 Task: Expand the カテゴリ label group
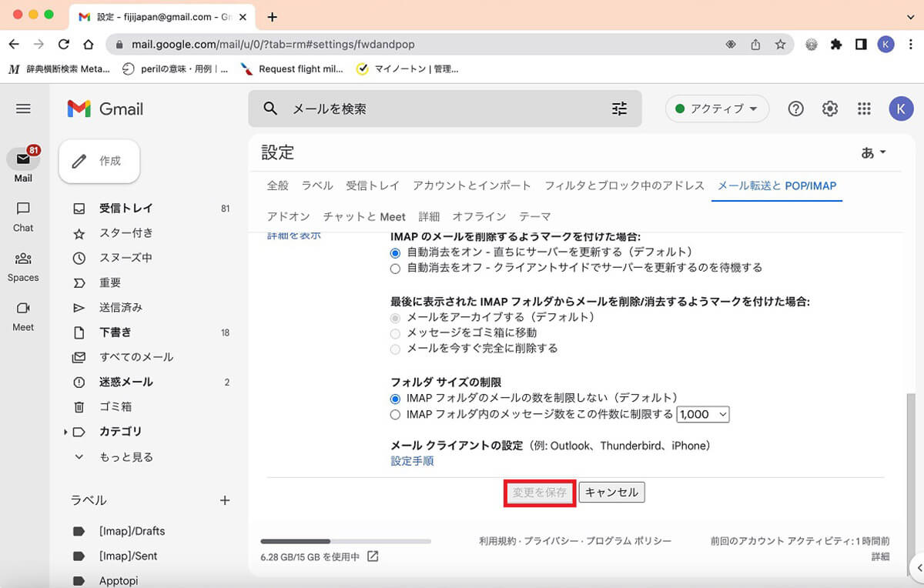coord(65,433)
